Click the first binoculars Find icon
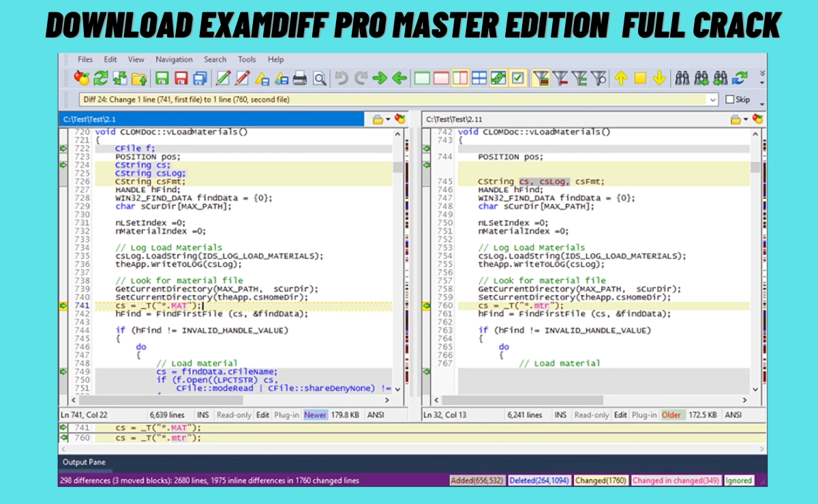The width and height of the screenshot is (818, 504). [x=682, y=78]
